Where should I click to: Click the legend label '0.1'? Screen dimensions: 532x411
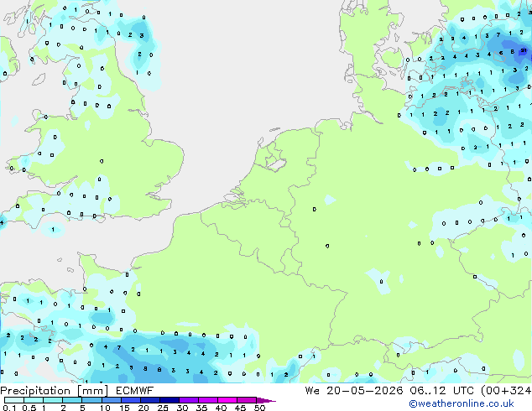(9, 408)
